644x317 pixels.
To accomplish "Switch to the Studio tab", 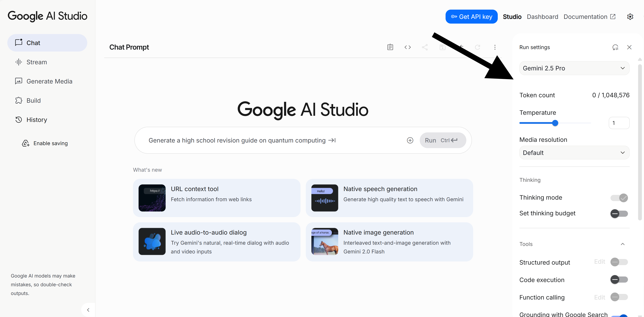I will point(512,17).
